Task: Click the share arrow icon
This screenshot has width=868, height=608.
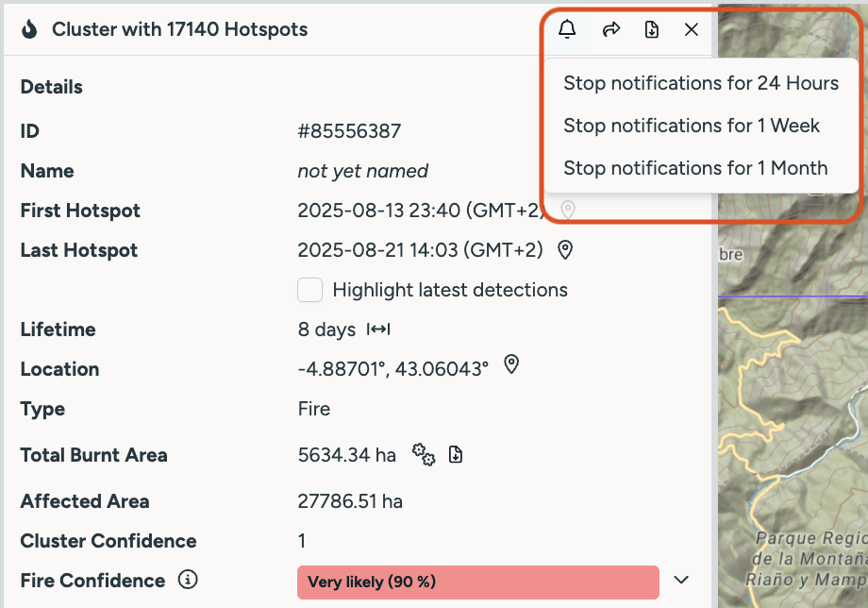Action: (x=611, y=29)
